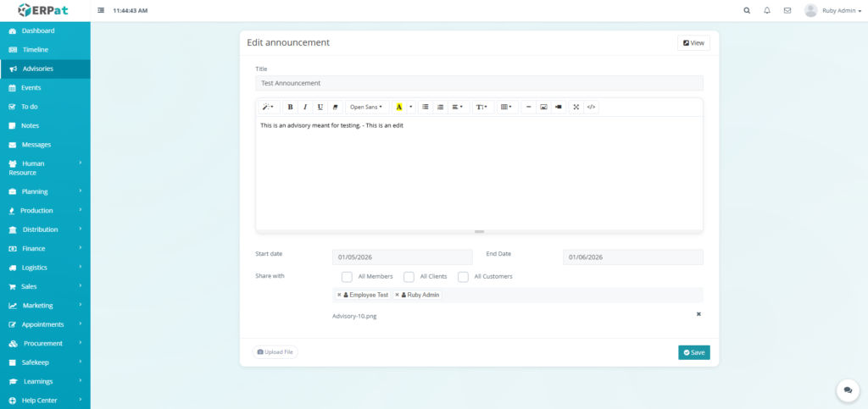The width and height of the screenshot is (868, 409).
Task: Switch the editor to code view
Action: [592, 108]
